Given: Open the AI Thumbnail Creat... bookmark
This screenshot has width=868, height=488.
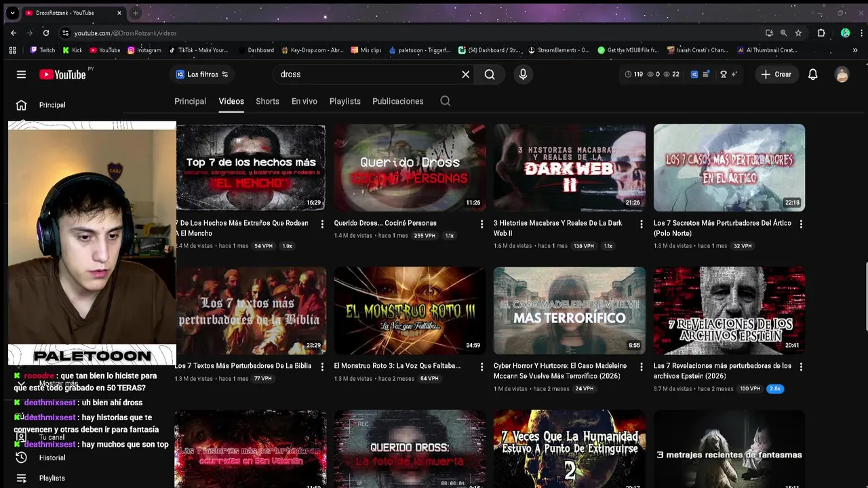Looking at the screenshot, I should pyautogui.click(x=766, y=50).
